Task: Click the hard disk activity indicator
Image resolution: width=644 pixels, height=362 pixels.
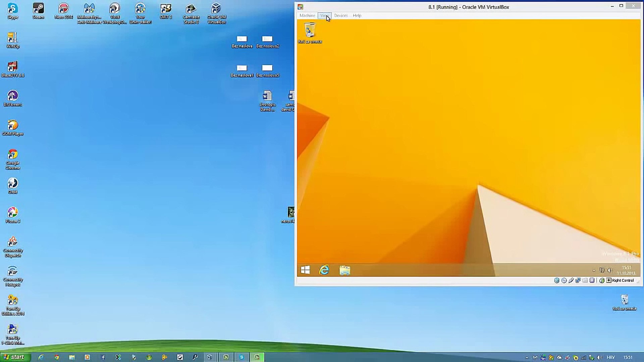Action: (556, 281)
